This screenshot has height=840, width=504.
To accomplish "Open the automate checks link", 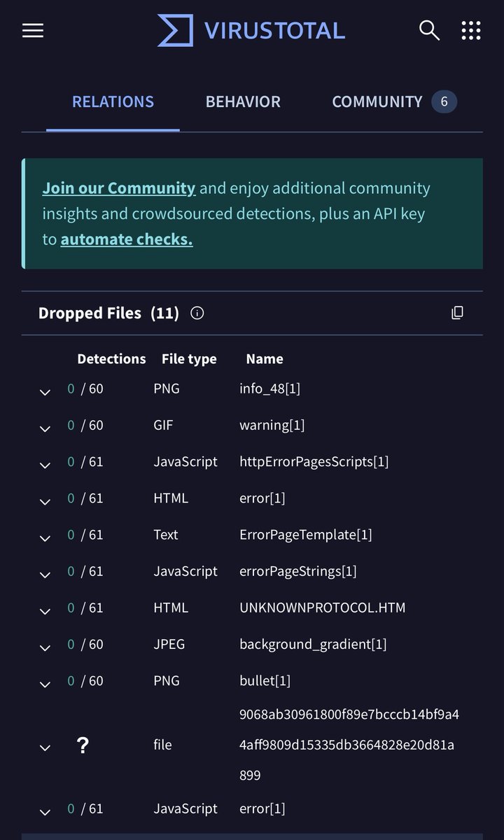I will (x=127, y=239).
